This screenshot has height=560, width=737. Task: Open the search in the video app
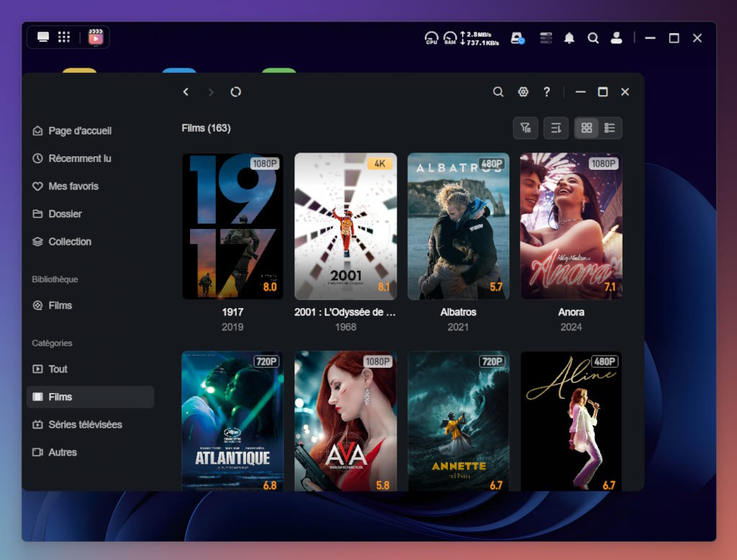tap(498, 91)
